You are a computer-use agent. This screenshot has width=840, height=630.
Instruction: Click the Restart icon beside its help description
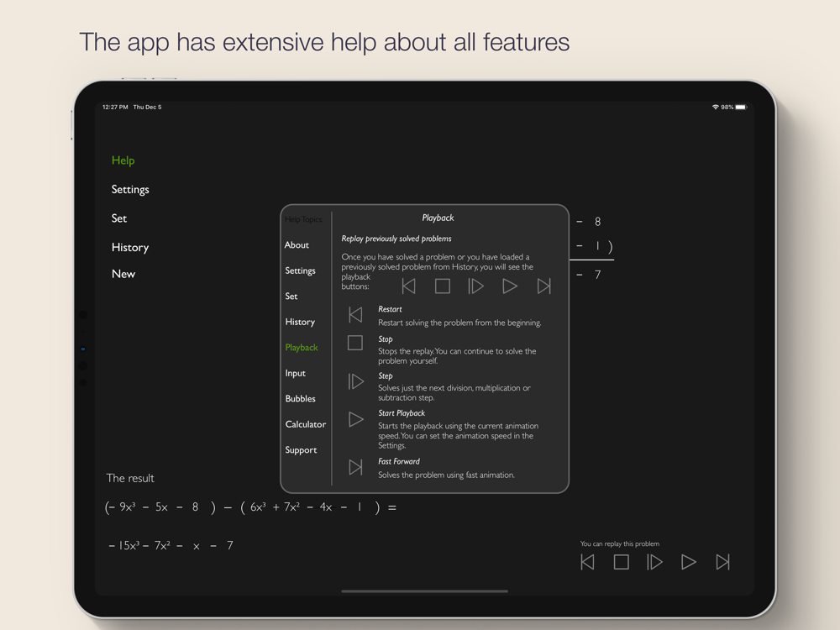(355, 315)
